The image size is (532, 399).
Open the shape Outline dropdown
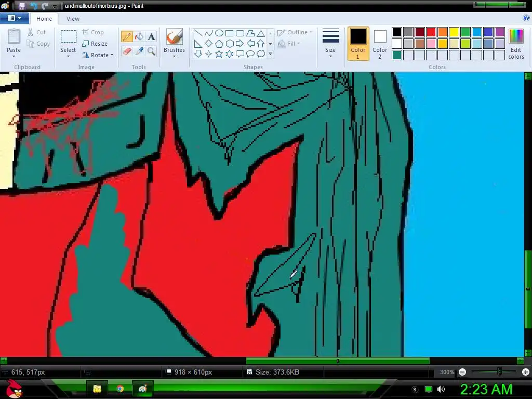(295, 33)
